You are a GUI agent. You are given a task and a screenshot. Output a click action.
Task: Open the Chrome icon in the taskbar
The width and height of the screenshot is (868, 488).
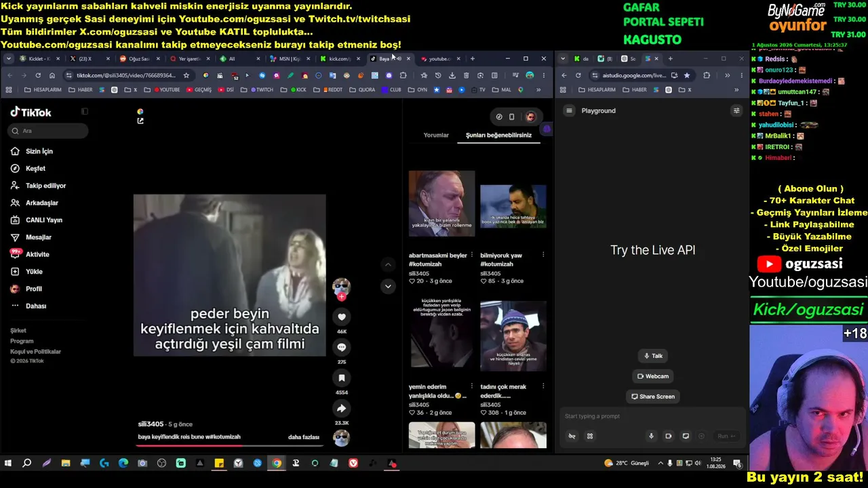coord(277,464)
